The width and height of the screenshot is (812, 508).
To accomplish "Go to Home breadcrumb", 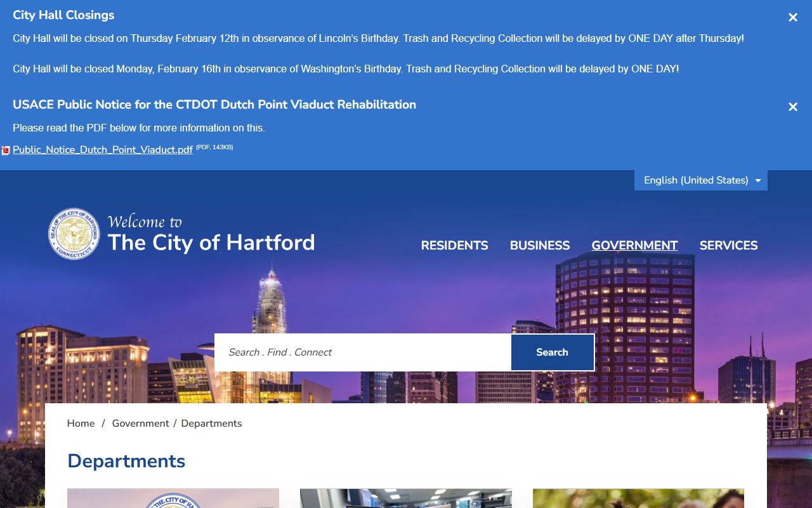I will point(81,424).
